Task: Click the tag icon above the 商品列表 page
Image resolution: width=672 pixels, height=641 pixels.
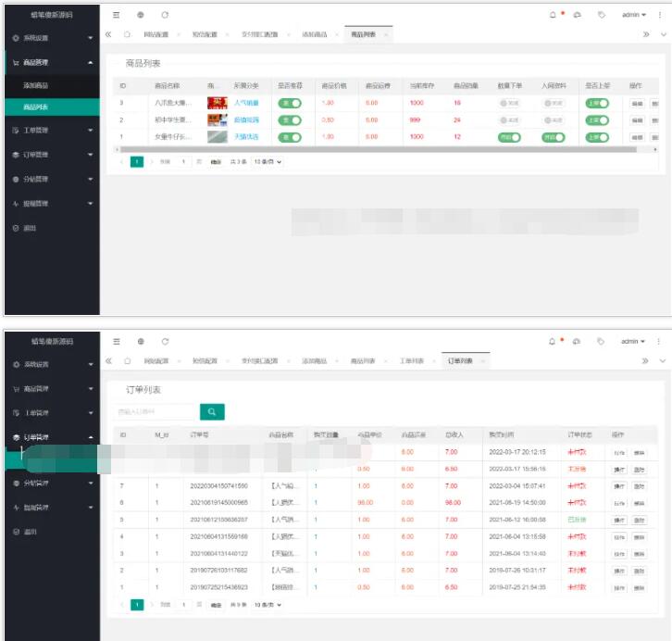Action: pyautogui.click(x=601, y=15)
